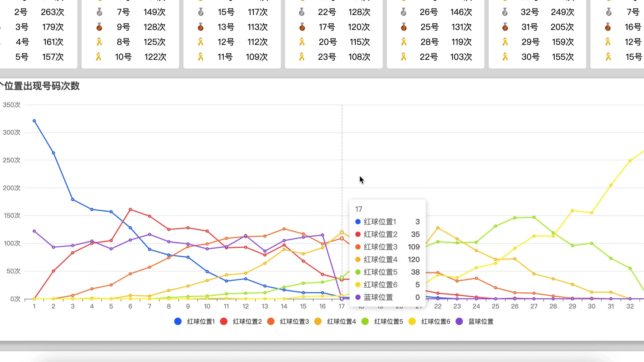Select the 200次 y-axis label

pyautogui.click(x=11, y=188)
